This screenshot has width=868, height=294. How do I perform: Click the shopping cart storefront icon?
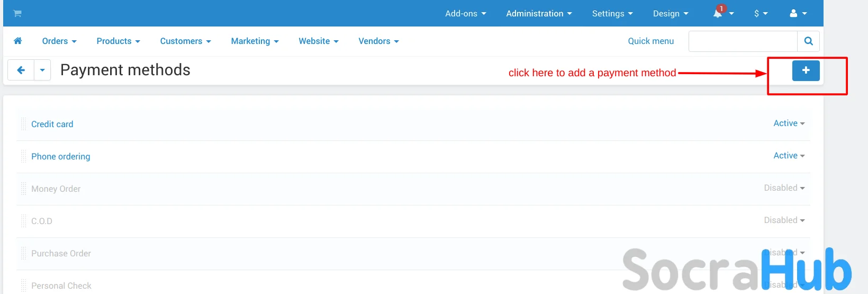point(17,14)
